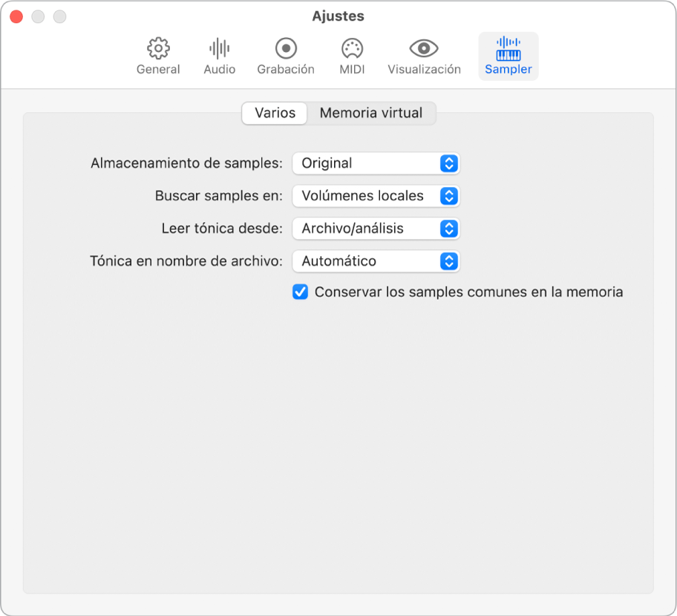Click the eye icon above Visualización
This screenshot has width=677, height=616.
click(423, 47)
